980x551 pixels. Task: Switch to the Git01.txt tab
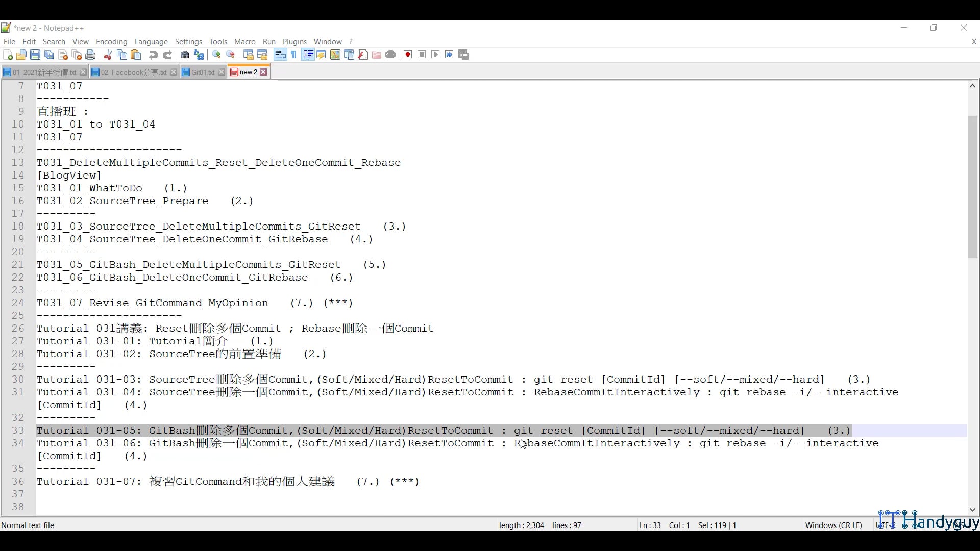(202, 72)
